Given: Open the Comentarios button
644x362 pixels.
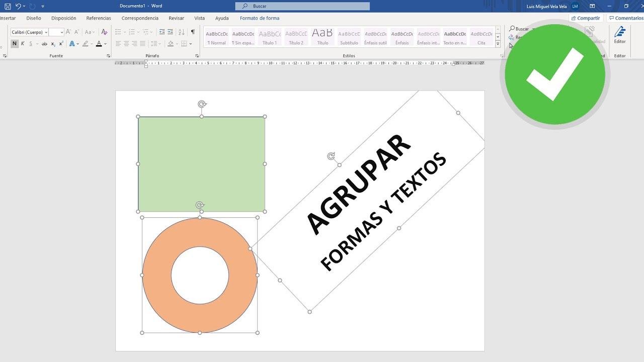Looking at the screenshot, I should pos(625,18).
